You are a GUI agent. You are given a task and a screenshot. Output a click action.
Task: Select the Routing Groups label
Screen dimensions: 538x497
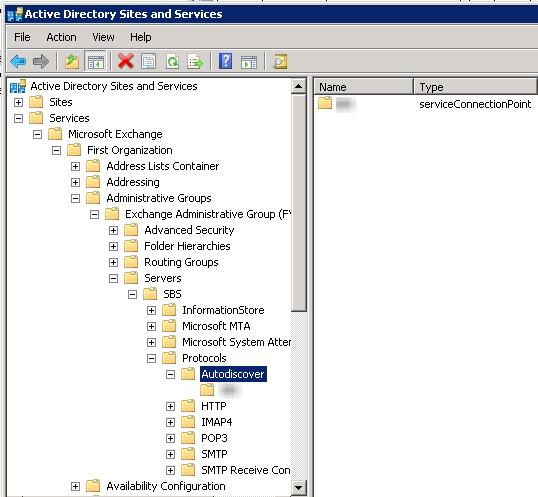point(181,262)
